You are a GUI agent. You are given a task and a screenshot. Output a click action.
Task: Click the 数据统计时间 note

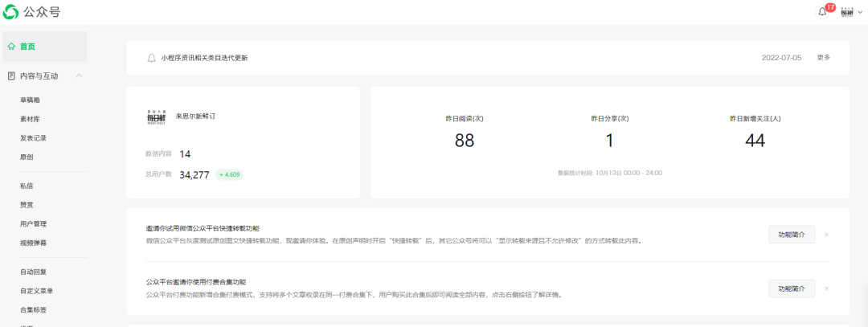tap(610, 173)
